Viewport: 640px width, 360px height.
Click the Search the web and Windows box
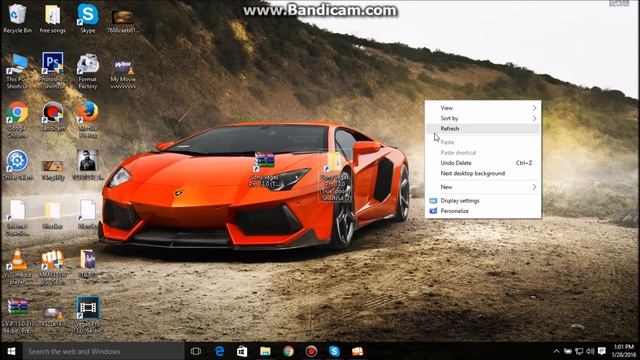[x=103, y=351]
